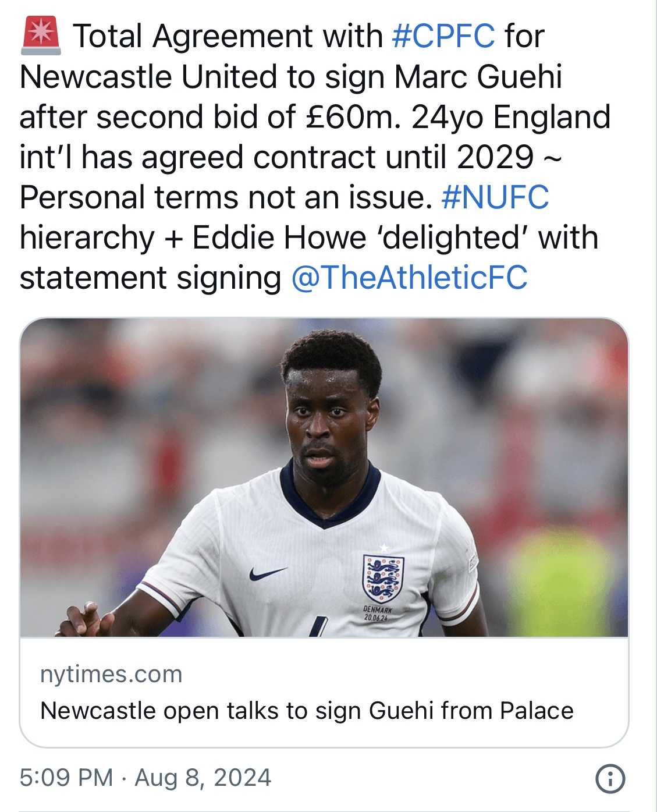Image resolution: width=657 pixels, height=812 pixels.
Task: Tap the England crest on the shirt
Action: point(382,575)
